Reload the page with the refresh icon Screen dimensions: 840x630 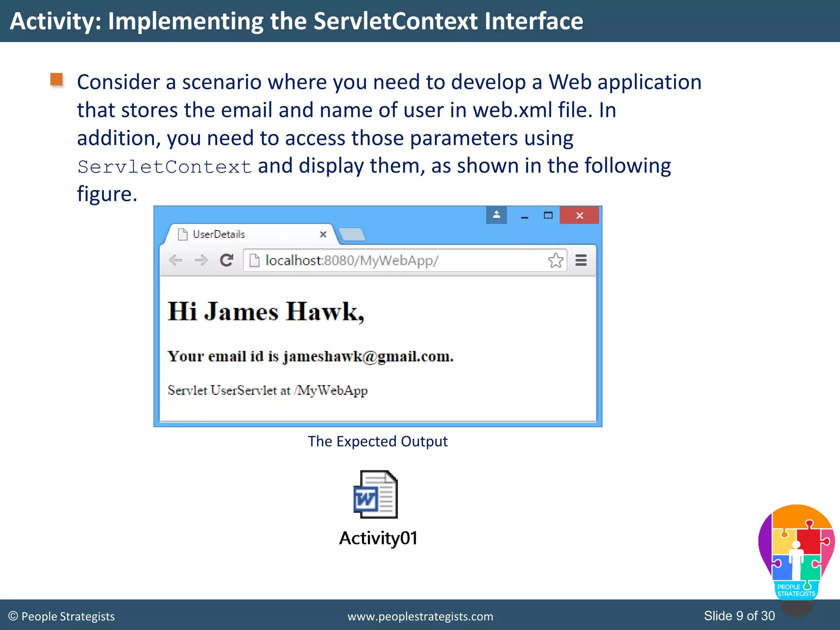pos(226,260)
